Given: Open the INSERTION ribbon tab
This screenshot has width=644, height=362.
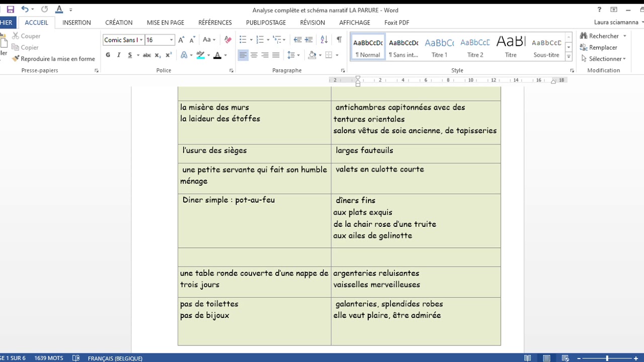Looking at the screenshot, I should tap(76, 23).
